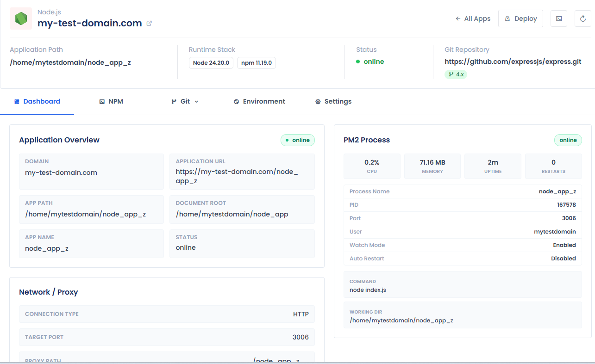This screenshot has width=595, height=364.
Task: Open the terminal icon button
Action: coord(559,19)
